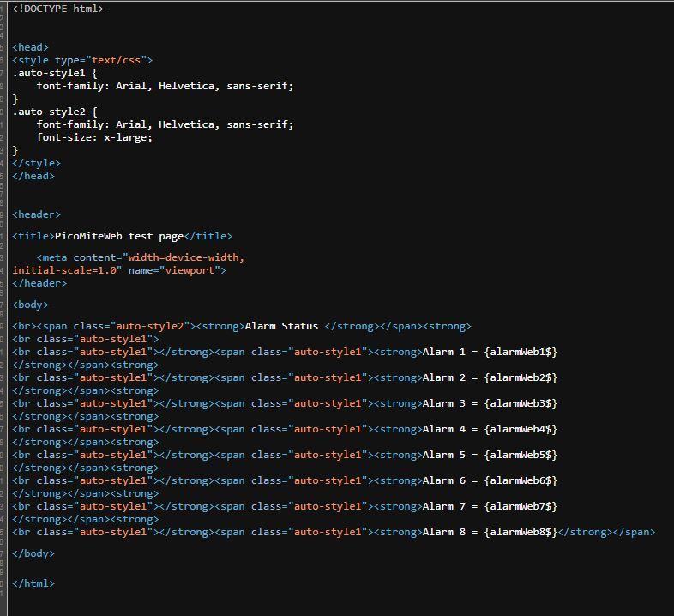
Task: Click the font-size: x-large declaration
Action: click(x=94, y=137)
